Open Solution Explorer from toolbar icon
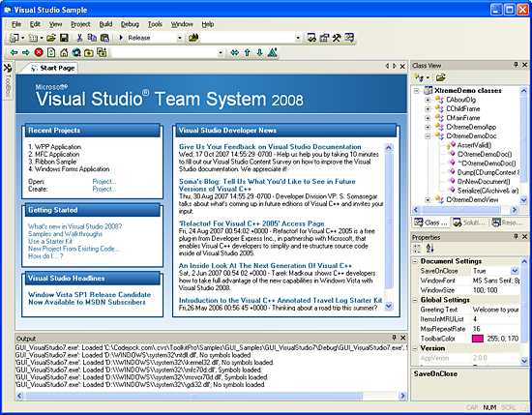 click(x=311, y=38)
